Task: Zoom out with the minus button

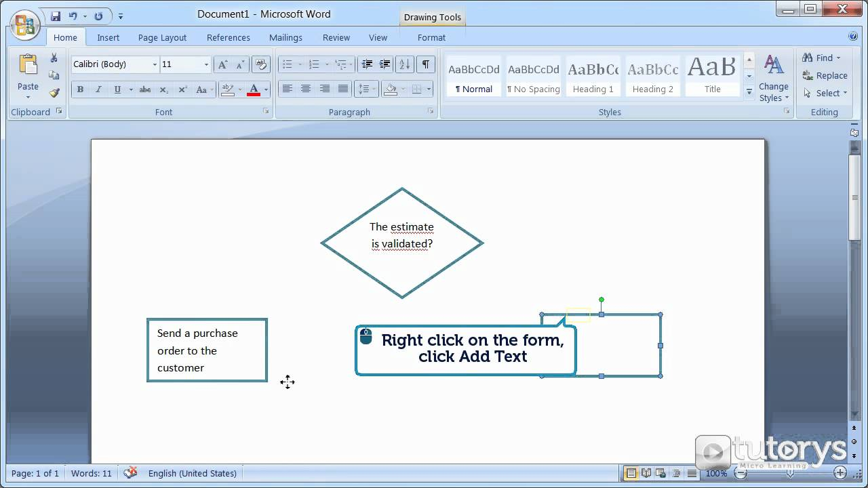Action: pyautogui.click(x=740, y=473)
